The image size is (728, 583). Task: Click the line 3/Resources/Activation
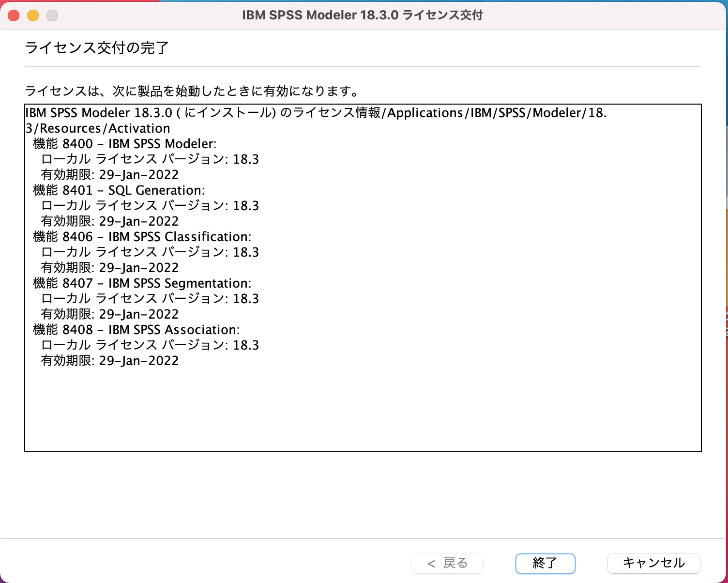pos(98,128)
